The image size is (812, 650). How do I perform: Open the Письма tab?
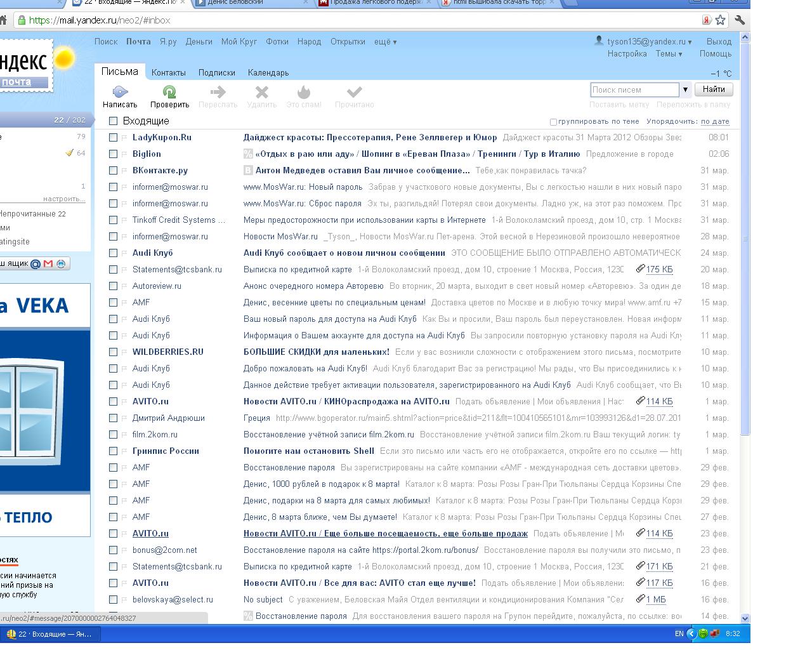120,72
